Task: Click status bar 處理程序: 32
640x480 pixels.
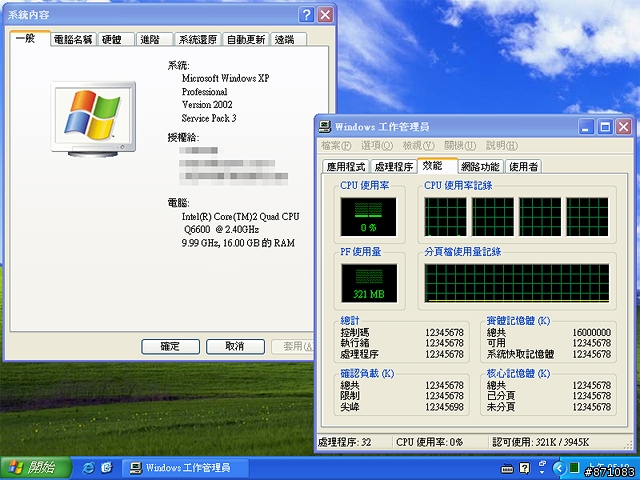Action: pos(344,442)
